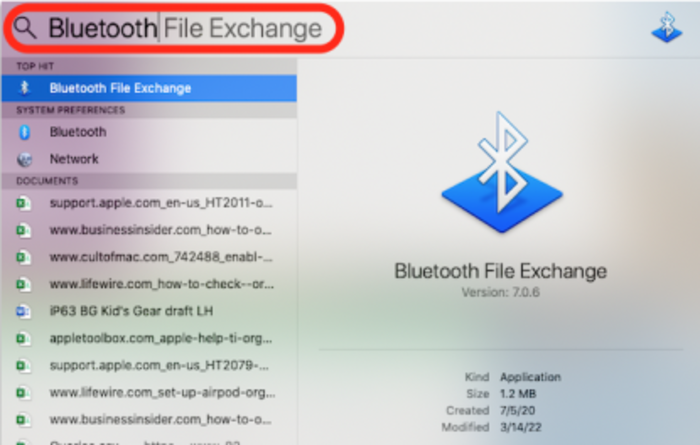This screenshot has width=700, height=445.
Task: Click the Version: 7.0.6 text
Action: pos(500,292)
